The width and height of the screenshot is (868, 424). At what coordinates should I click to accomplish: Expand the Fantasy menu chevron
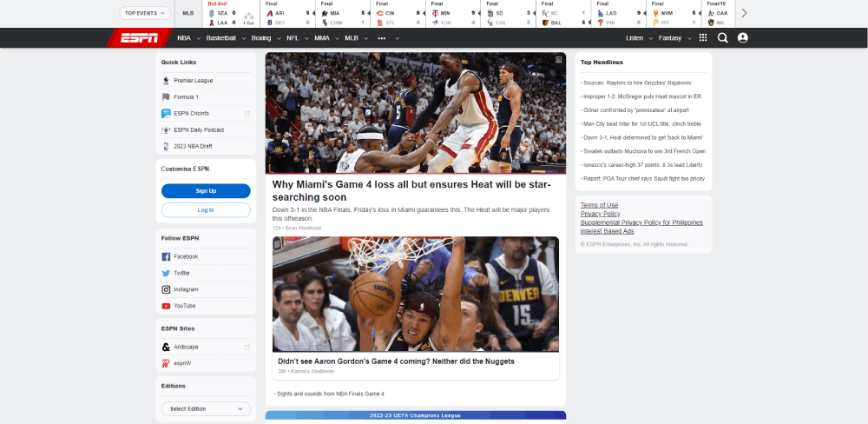[689, 39]
